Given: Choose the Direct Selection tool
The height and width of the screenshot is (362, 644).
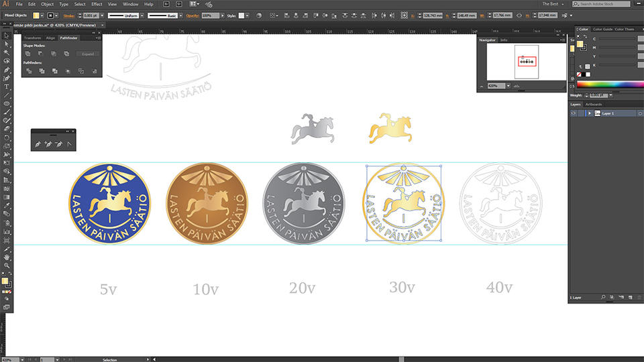Looking at the screenshot, I should click(7, 44).
